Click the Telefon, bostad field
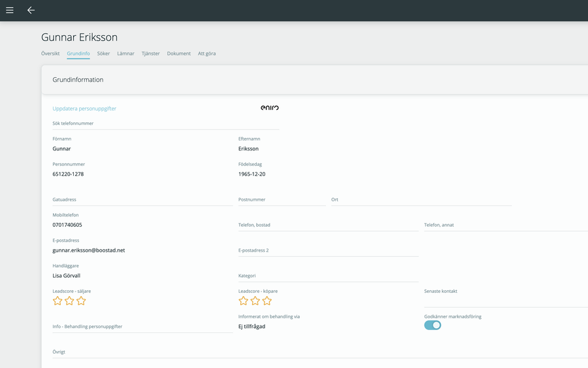 pyautogui.click(x=328, y=225)
